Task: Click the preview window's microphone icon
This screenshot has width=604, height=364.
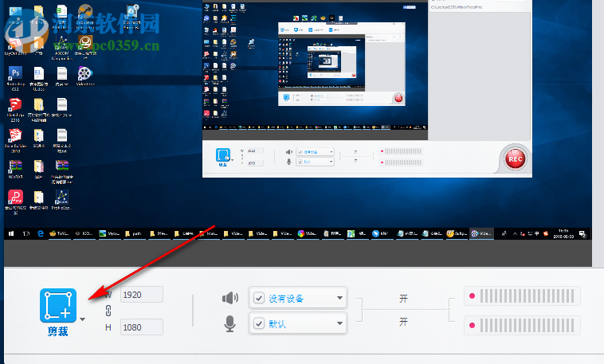Action: coord(288,162)
